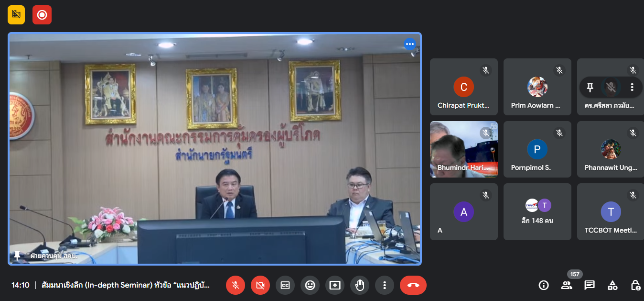Viewport: 644px width, 301px height.
Task: Send a reaction with the emoji icon
Action: (310, 285)
